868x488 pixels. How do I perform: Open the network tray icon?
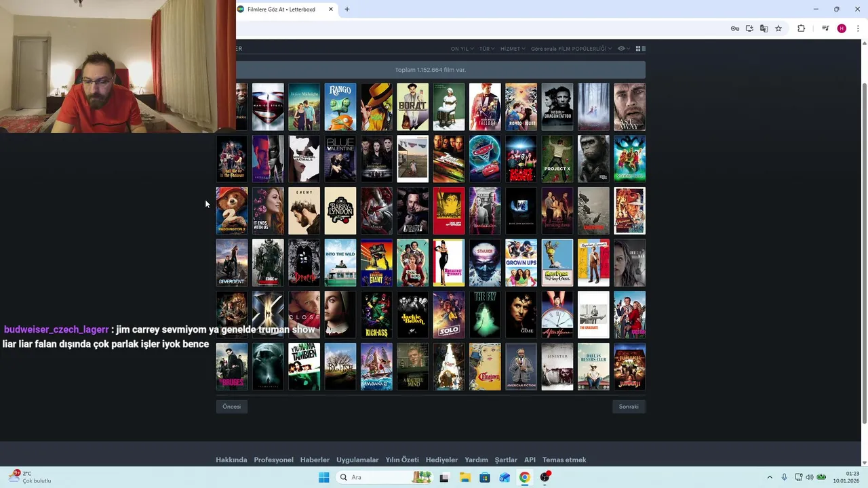(x=798, y=477)
